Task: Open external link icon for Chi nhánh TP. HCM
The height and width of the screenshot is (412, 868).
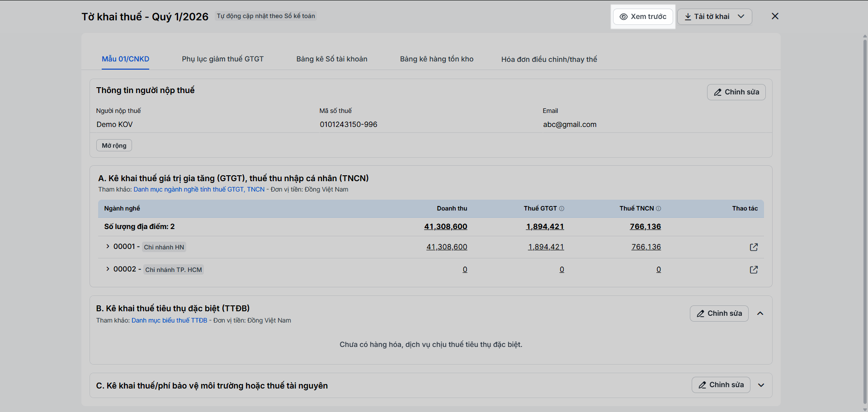Action: (754, 270)
